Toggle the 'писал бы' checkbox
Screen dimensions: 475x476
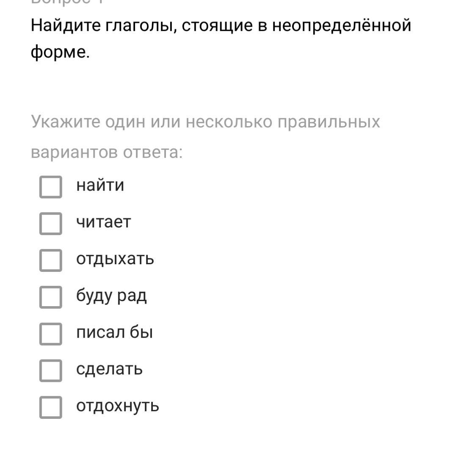(51, 334)
